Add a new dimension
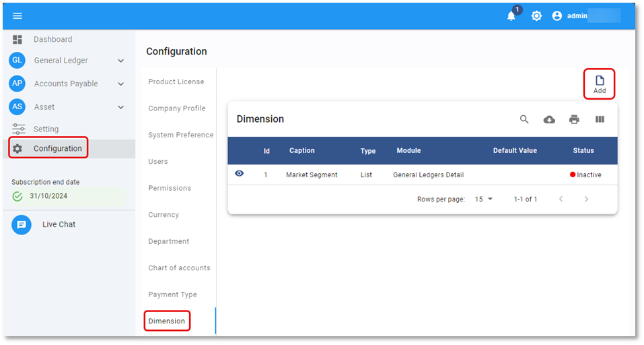This screenshot has width=644, height=345. (599, 84)
